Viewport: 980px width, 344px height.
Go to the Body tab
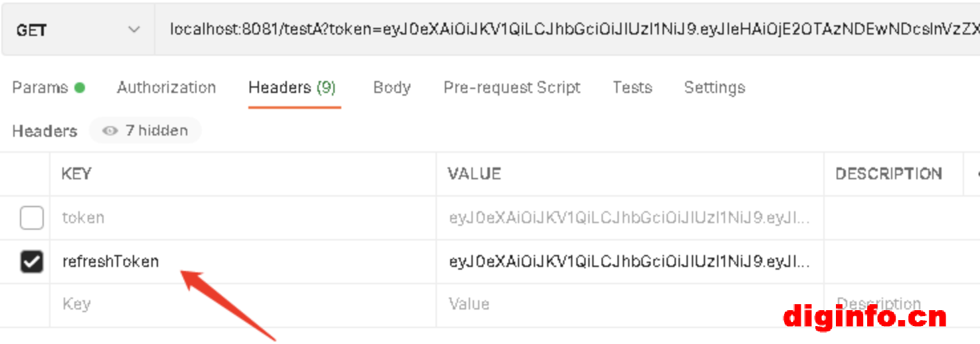[x=392, y=88]
